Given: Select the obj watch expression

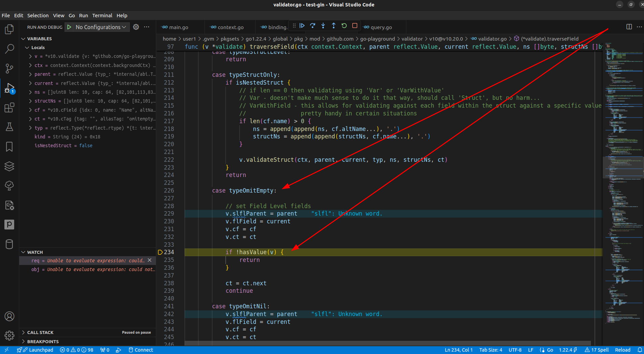Looking at the screenshot, I should pos(88,269).
